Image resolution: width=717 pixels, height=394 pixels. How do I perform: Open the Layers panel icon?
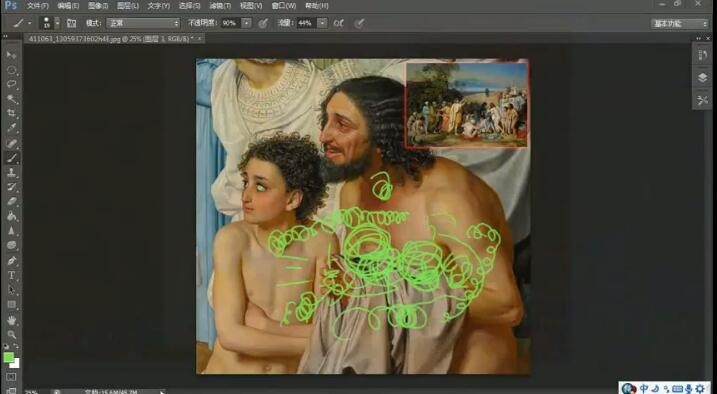coord(702,78)
